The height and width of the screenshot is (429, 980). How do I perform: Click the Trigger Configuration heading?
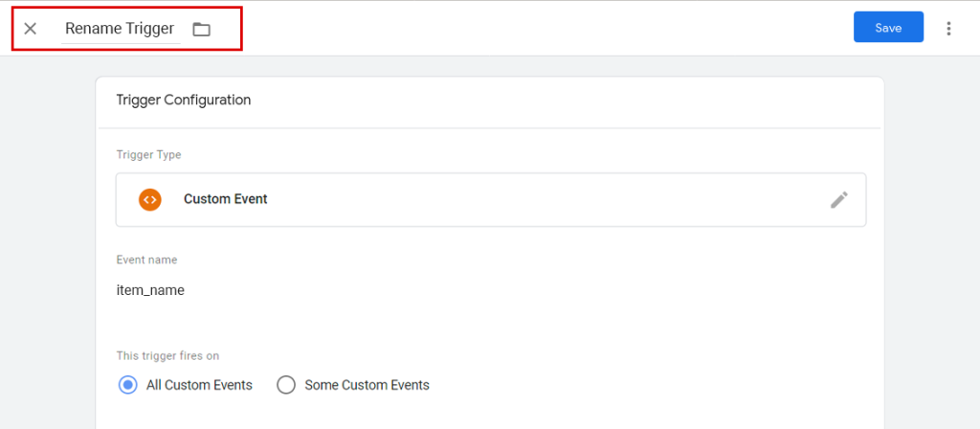tap(183, 100)
